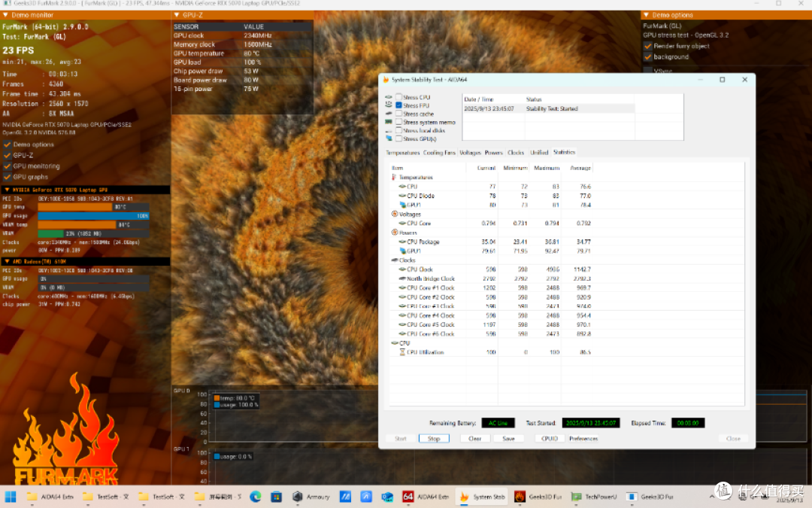Image resolution: width=812 pixels, height=508 pixels.
Task: Select the CPU Diode temperature row
Action: coord(492,196)
